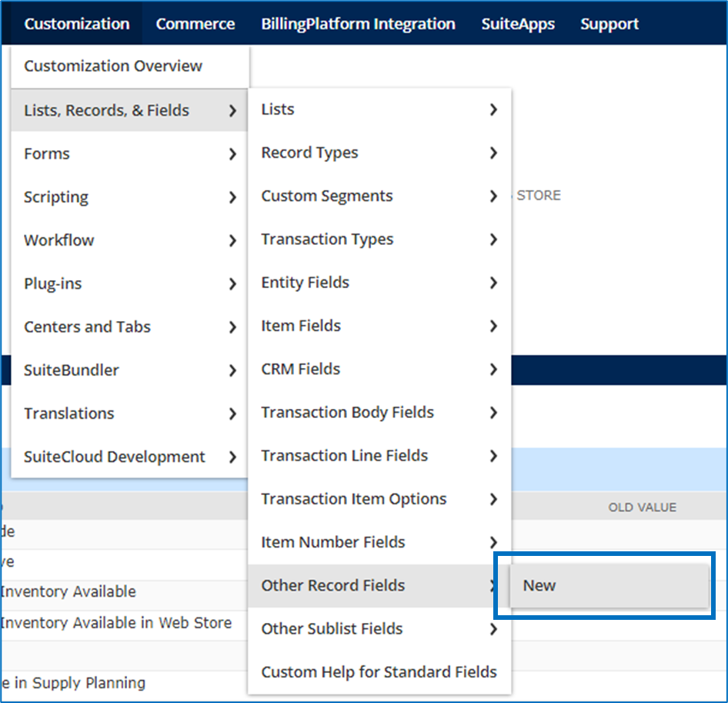Expand chevron next to CRM Fields
Viewport: 728px width, 703px height.
point(493,370)
